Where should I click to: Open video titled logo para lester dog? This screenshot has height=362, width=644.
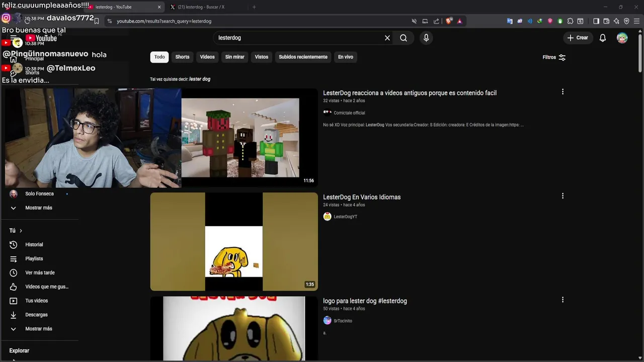[x=365, y=301]
